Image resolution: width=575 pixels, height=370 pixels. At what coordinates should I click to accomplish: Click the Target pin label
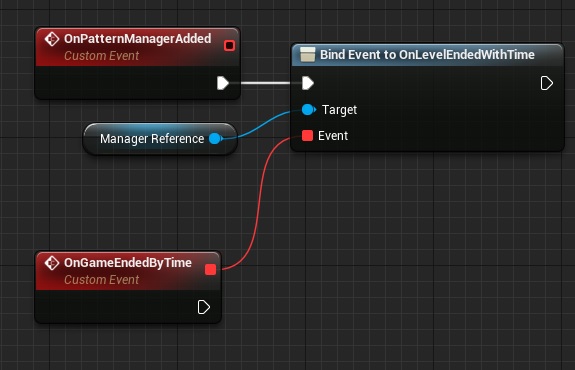pos(339,110)
